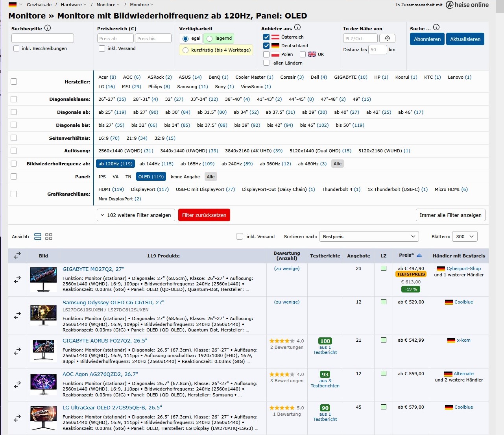This screenshot has width=504, height=435.
Task: Select the 21:9 (34) aspect filter
Action: tap(137, 138)
